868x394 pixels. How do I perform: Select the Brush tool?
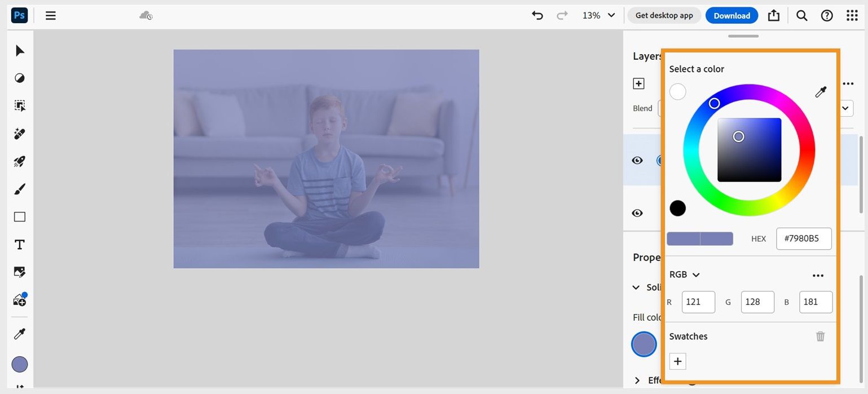point(19,189)
